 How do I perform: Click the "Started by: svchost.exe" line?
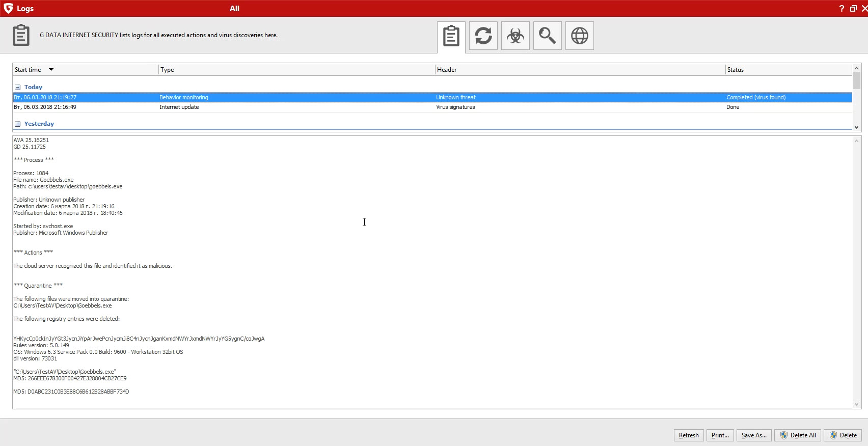pyautogui.click(x=43, y=226)
